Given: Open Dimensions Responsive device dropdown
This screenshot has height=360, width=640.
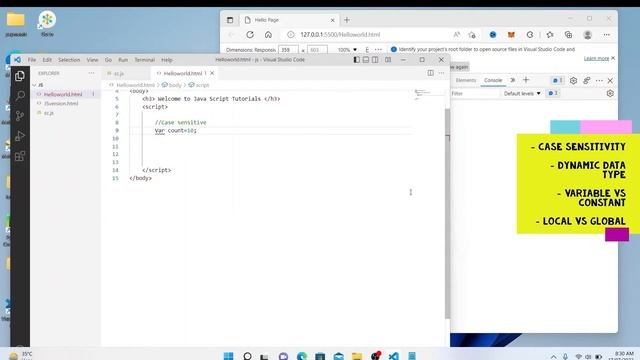Looking at the screenshot, I should tap(251, 50).
